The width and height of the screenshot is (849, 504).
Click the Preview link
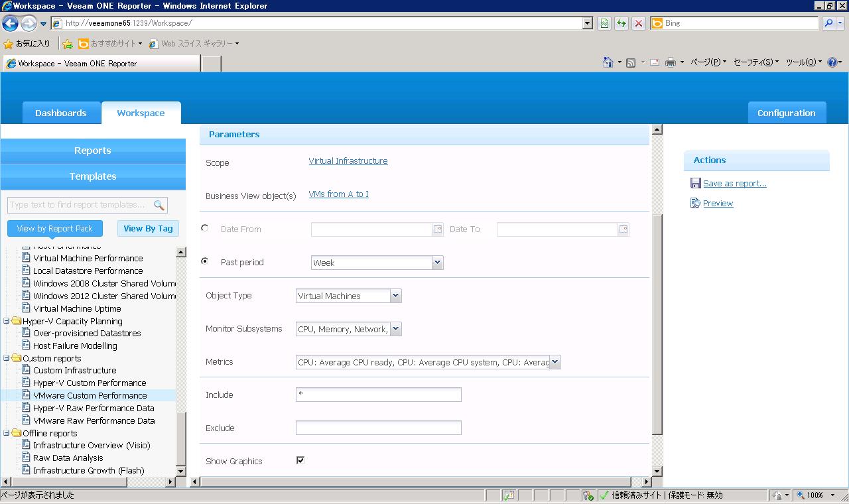click(x=718, y=204)
